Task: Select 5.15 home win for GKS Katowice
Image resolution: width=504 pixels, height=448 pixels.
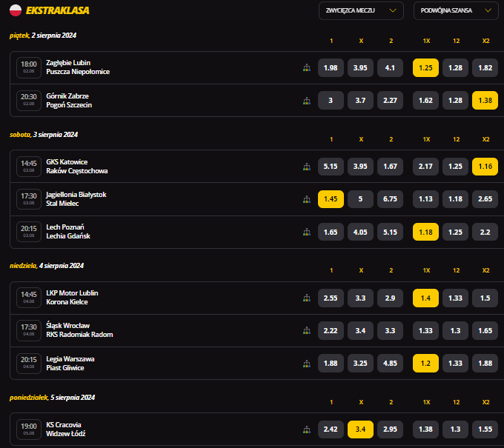Action: click(x=331, y=167)
